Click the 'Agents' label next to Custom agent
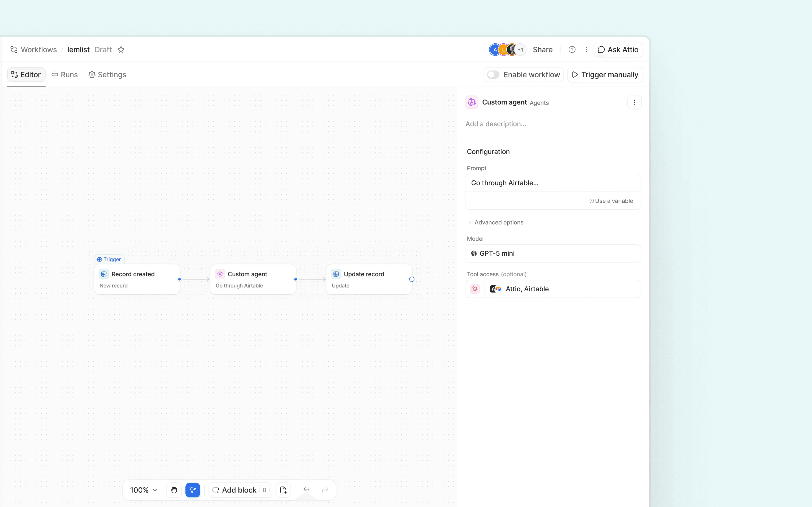 point(539,103)
